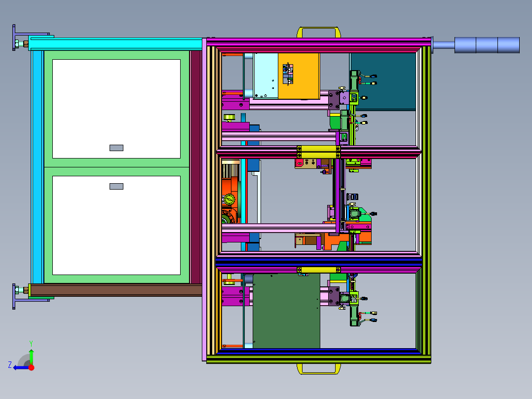Select the brown bar below the green door
Image resolution: width=532 pixels, height=399 pixels.
116,290
